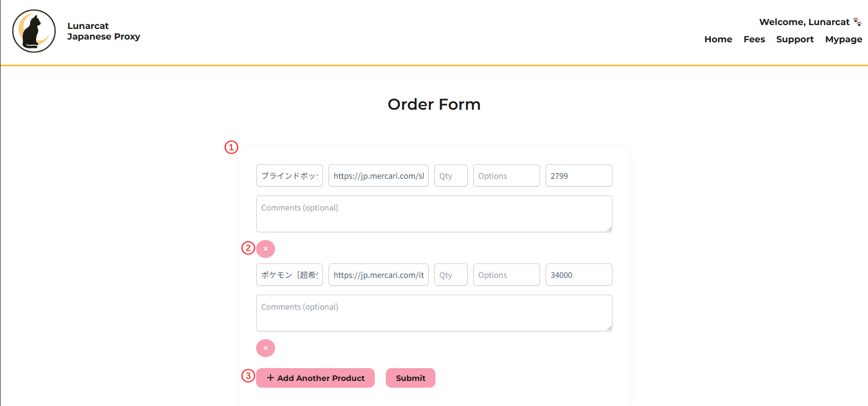Viewport: 868px width, 406px height.
Task: Click the first product name field
Action: pyautogui.click(x=290, y=175)
